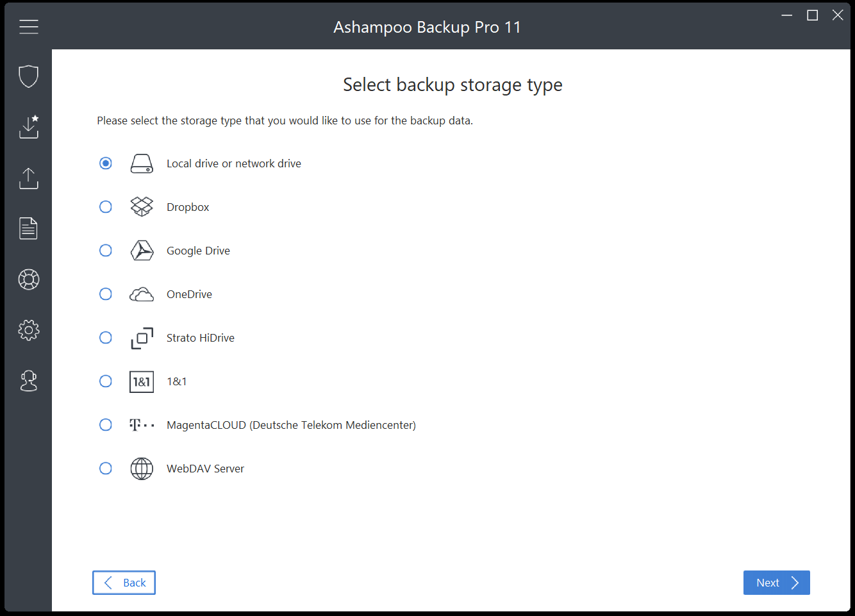Select the Strato HiDrive radio button

click(106, 338)
